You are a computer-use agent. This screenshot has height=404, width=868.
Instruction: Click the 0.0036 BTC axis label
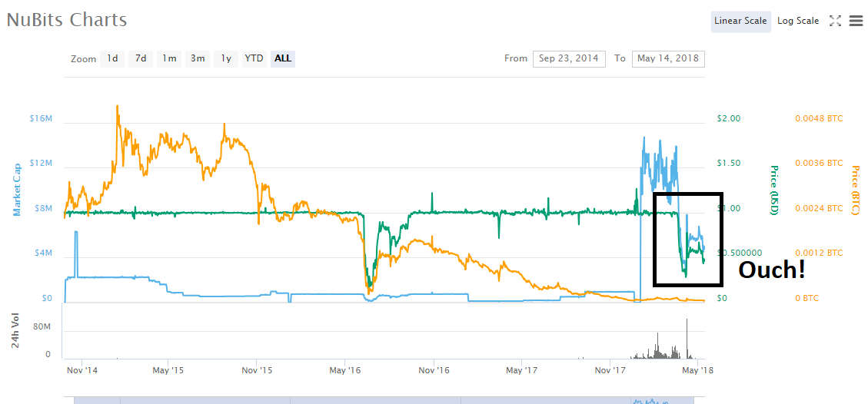pos(819,164)
